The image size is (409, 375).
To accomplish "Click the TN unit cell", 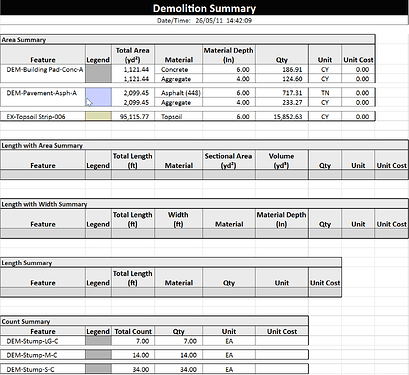I will click(x=325, y=93).
